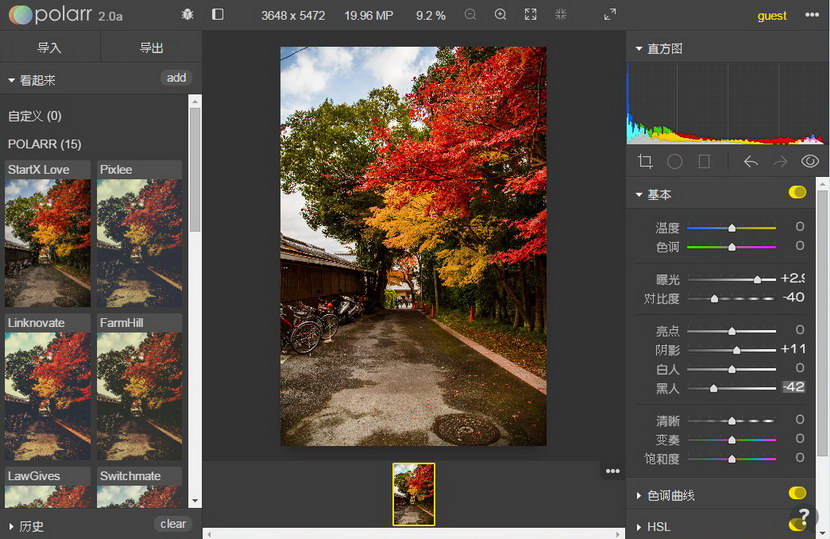
Task: Apply the StartX Love filter
Action: pos(48,233)
